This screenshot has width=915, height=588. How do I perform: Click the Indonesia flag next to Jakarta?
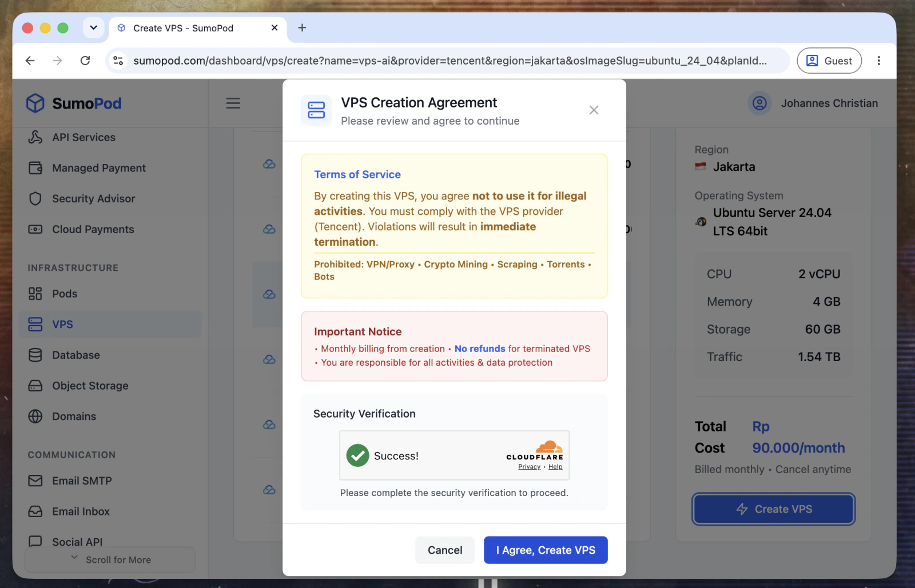[701, 167]
